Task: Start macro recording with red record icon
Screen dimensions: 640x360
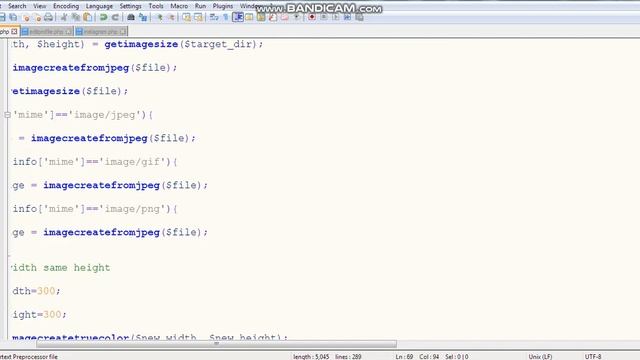Action: coord(312,17)
